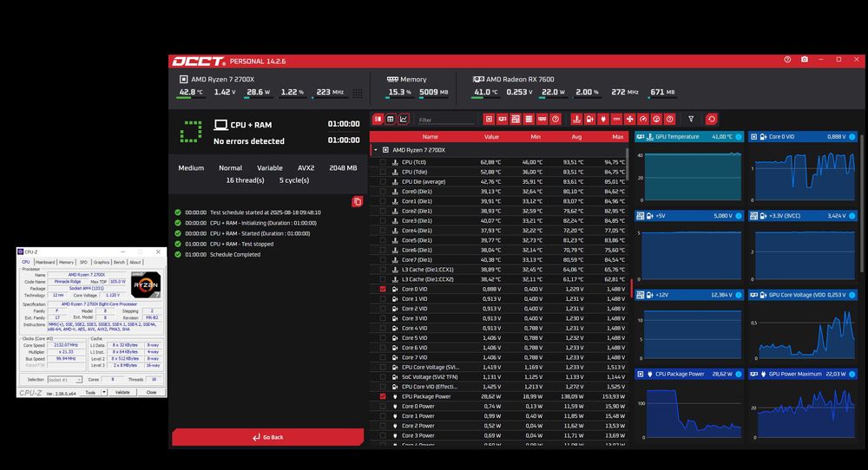The image size is (868, 470).
Task: Open CPU core grid next to 223 MHz
Action: pos(358,94)
